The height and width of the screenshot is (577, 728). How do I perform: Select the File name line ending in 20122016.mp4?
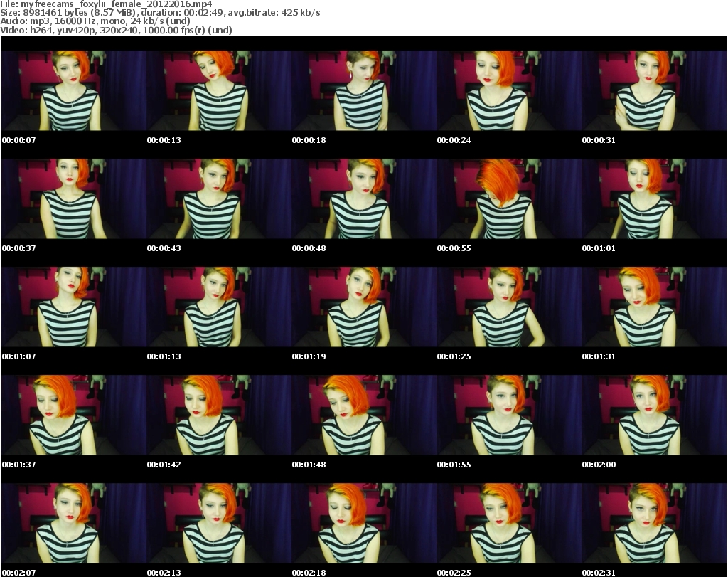107,4
